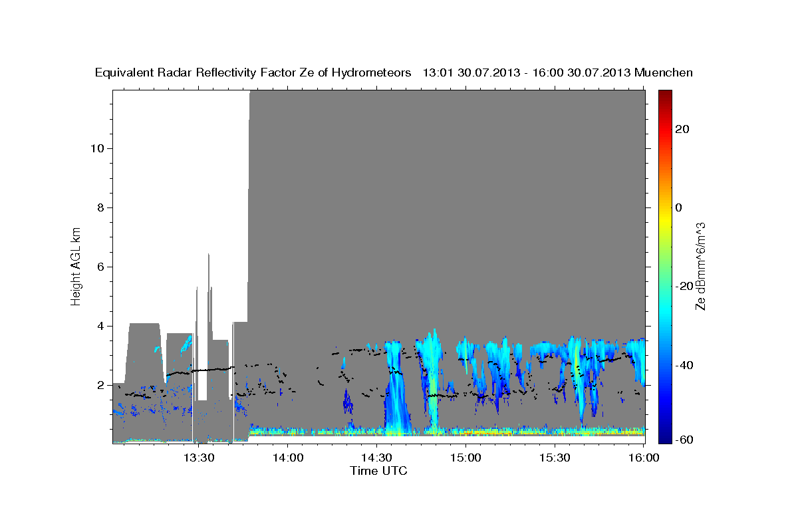Click the height tick label '6'
Image resolution: width=798 pixels, height=532 pixels.
click(x=100, y=267)
